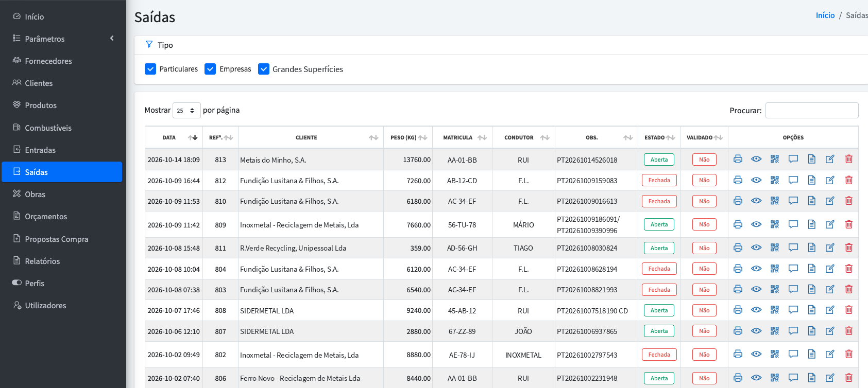Open document icon for ref 811 R.Verde row
Screen dimensions: 868x388
[x=812, y=248]
